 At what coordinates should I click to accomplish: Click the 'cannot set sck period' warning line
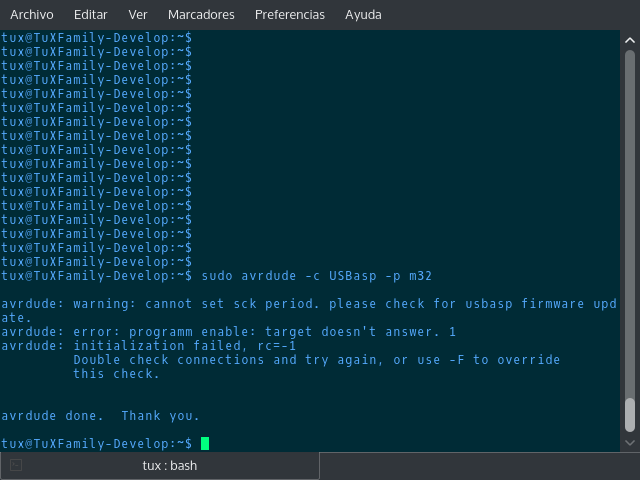(309, 304)
